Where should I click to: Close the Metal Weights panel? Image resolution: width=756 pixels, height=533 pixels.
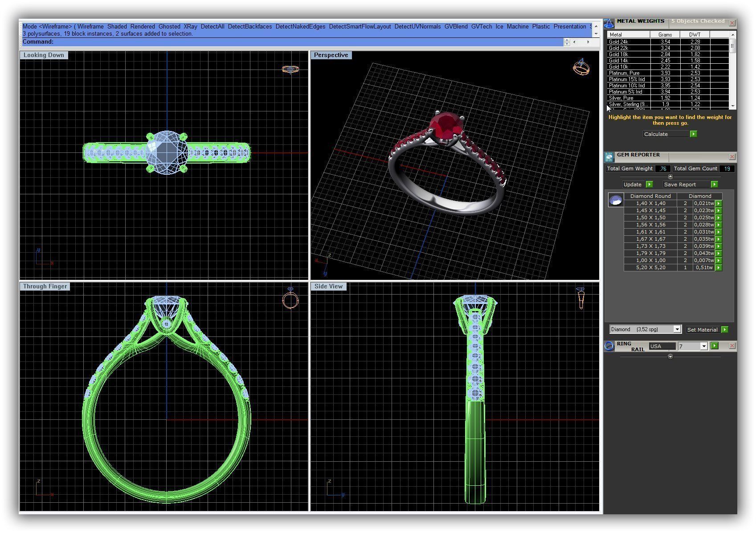coord(732,23)
